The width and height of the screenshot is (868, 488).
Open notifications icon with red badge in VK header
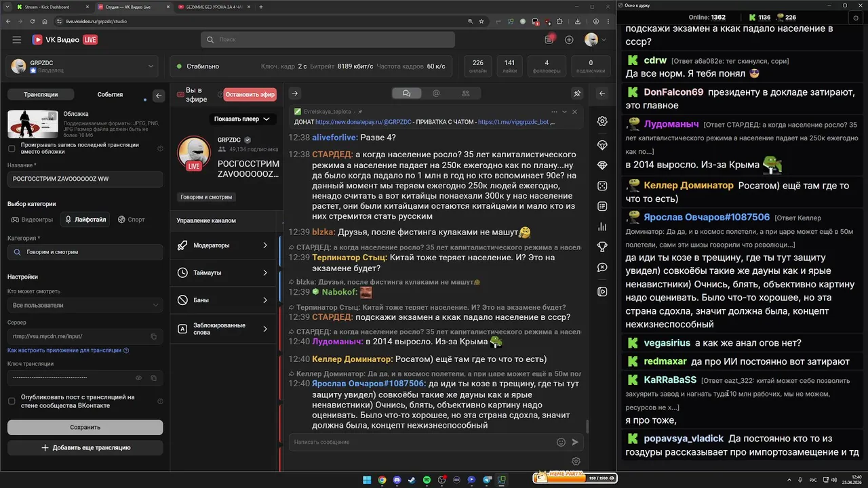[549, 40]
